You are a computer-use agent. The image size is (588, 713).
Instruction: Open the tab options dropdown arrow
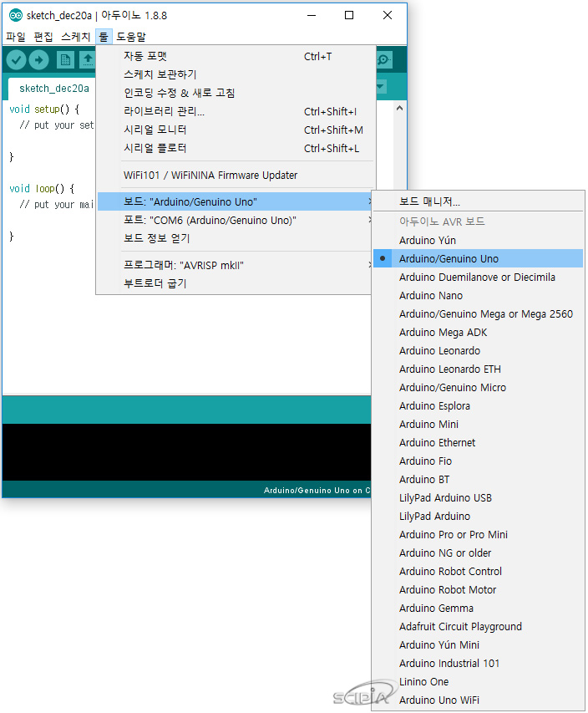click(x=381, y=86)
